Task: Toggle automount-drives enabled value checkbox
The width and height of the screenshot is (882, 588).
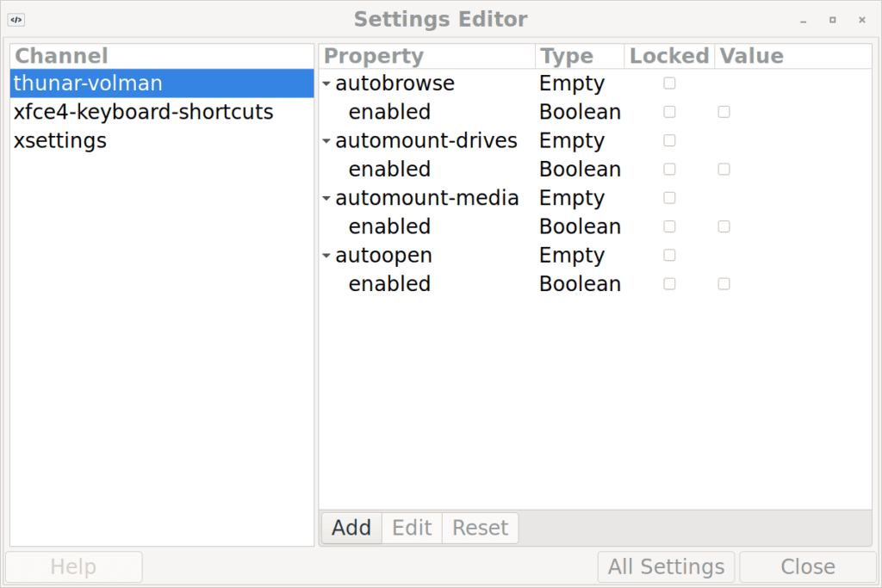Action: 724,170
